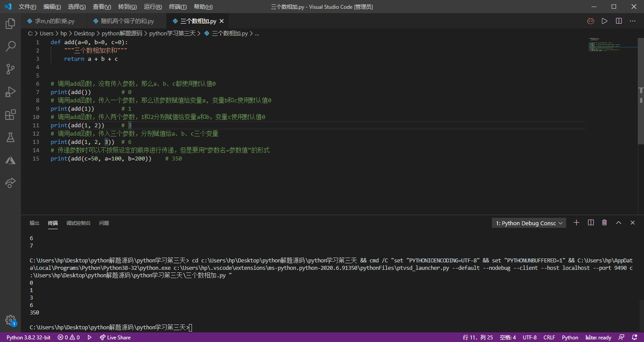Open the Extensions view
The width and height of the screenshot is (644, 342).
(10, 115)
